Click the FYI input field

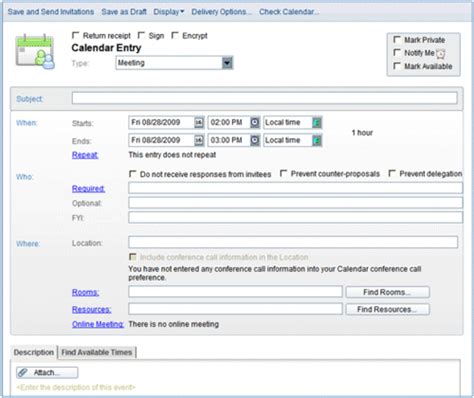click(x=296, y=217)
